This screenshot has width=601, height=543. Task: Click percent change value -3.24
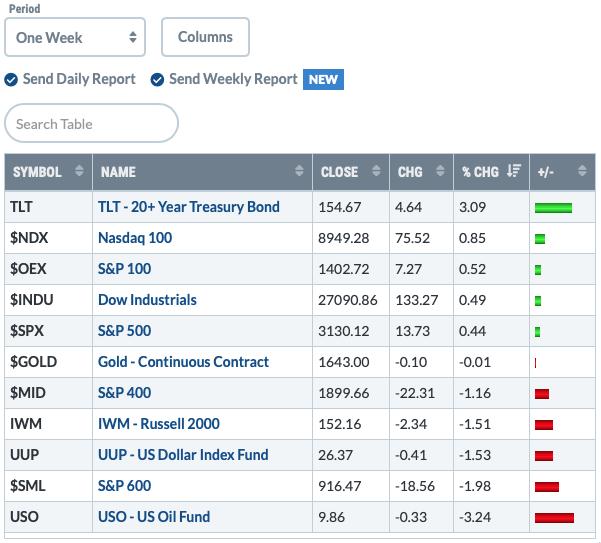click(475, 518)
